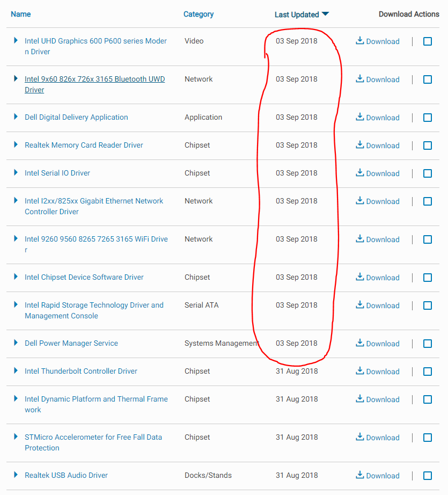Screen dimensions: 448x495
Task: Sort by the Category column header
Action: pos(199,14)
